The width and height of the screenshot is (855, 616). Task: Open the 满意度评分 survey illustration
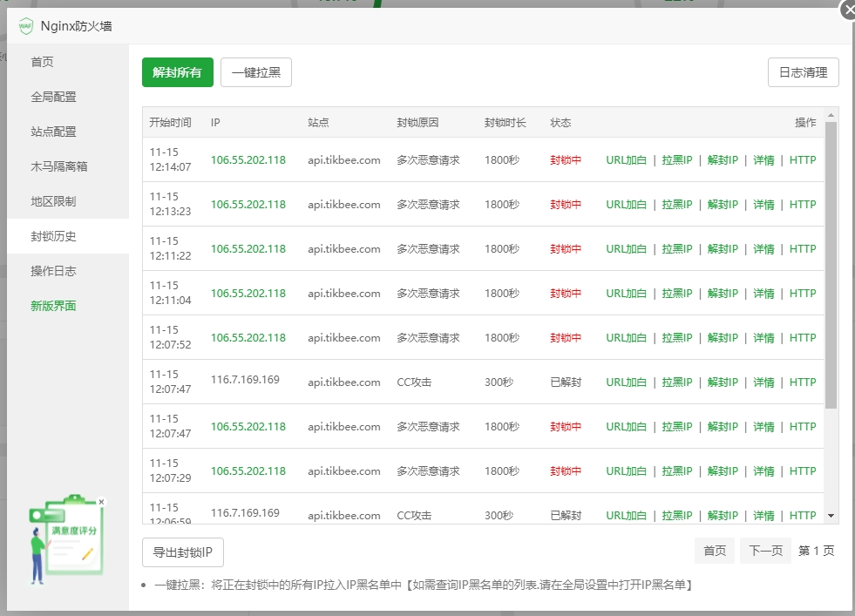pyautogui.click(x=67, y=539)
